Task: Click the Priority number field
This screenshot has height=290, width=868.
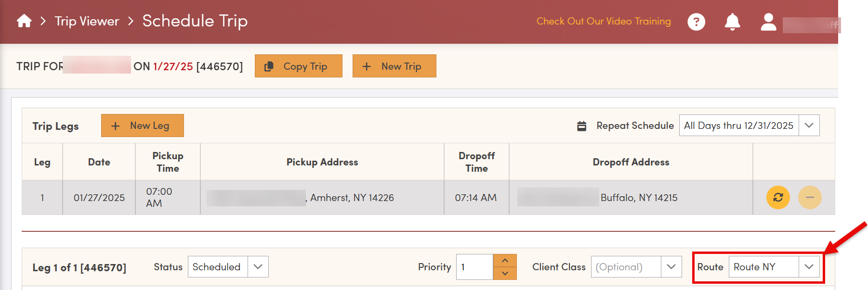Action: (x=474, y=267)
